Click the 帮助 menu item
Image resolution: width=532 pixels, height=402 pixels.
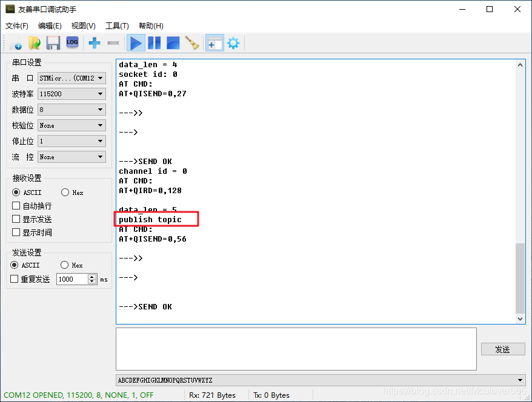coord(150,25)
